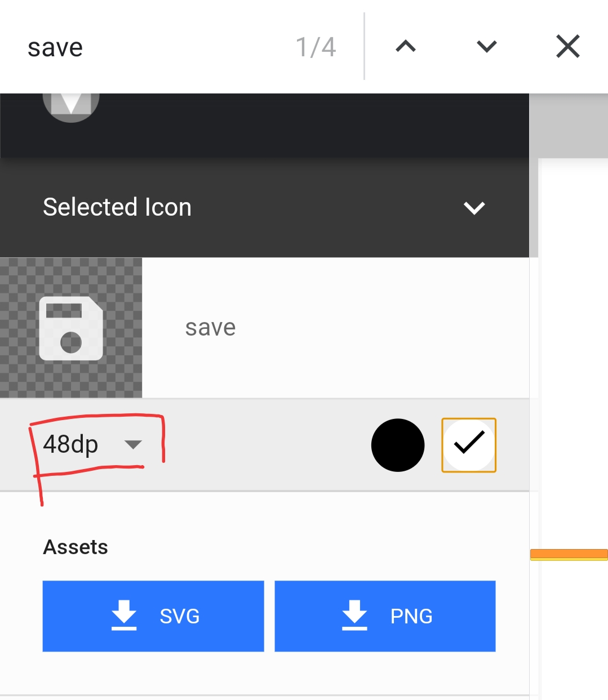
Task: Select the white color option with checkmark
Action: click(469, 445)
